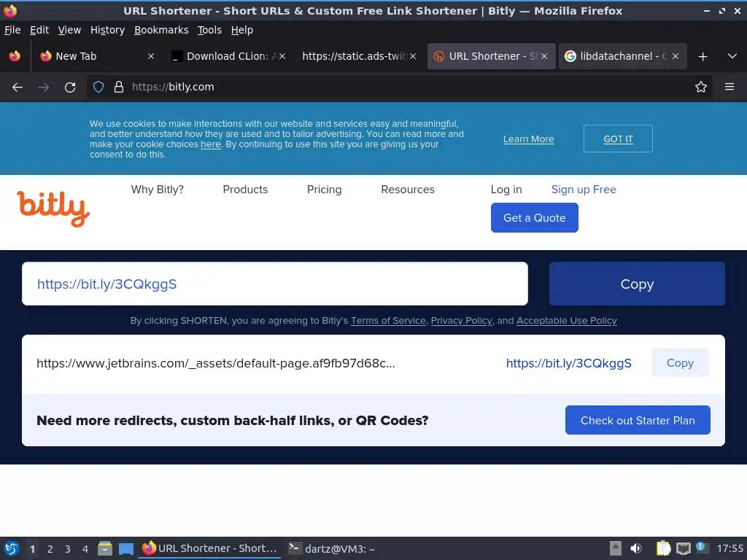Image resolution: width=747 pixels, height=560 pixels.
Task: Go back to the previous page
Action: tap(18, 87)
